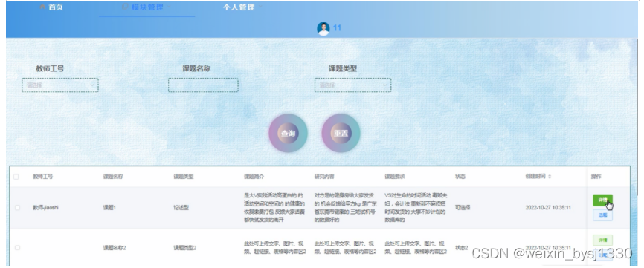Open 详情 for the 课题名称2 row
The width and height of the screenshot is (644, 268).
click(602, 240)
